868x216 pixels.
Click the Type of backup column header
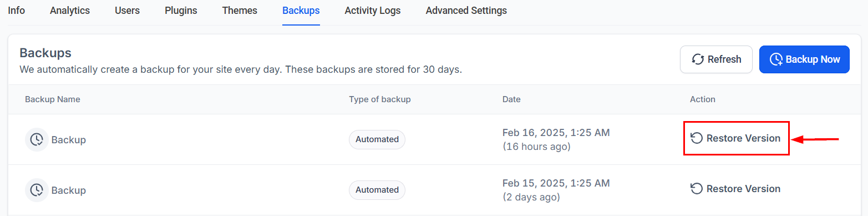tap(380, 99)
